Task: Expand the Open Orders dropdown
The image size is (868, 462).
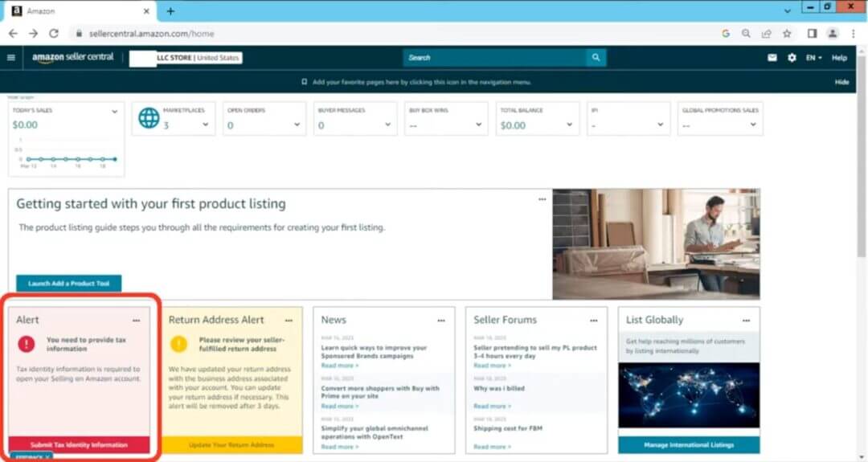Action: 297,125
